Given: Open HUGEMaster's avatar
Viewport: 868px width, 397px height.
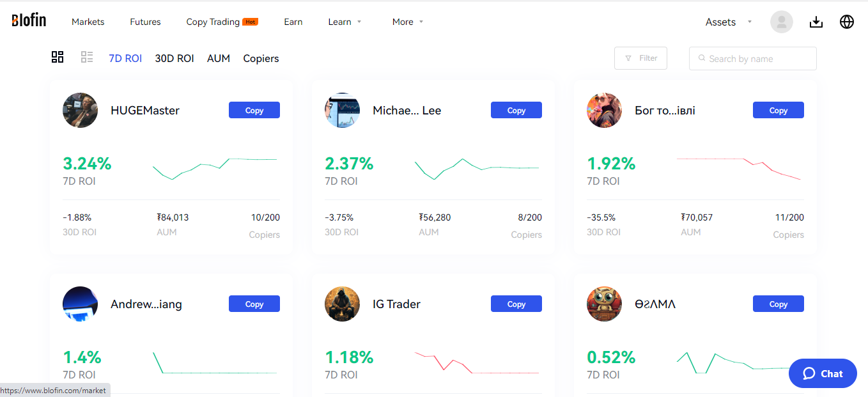Looking at the screenshot, I should tap(80, 110).
